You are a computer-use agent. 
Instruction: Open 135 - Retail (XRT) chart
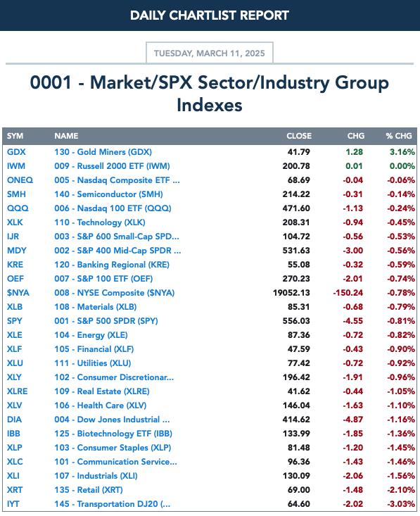tap(89, 490)
